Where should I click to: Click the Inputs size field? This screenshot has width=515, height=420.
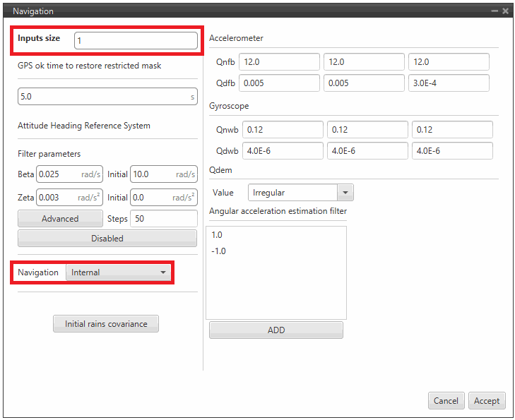(x=136, y=41)
